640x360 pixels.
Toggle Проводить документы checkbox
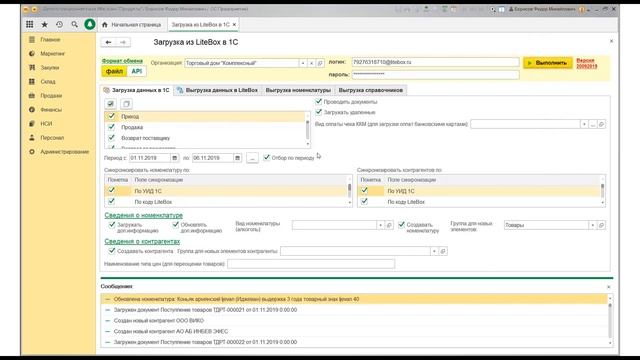318,102
